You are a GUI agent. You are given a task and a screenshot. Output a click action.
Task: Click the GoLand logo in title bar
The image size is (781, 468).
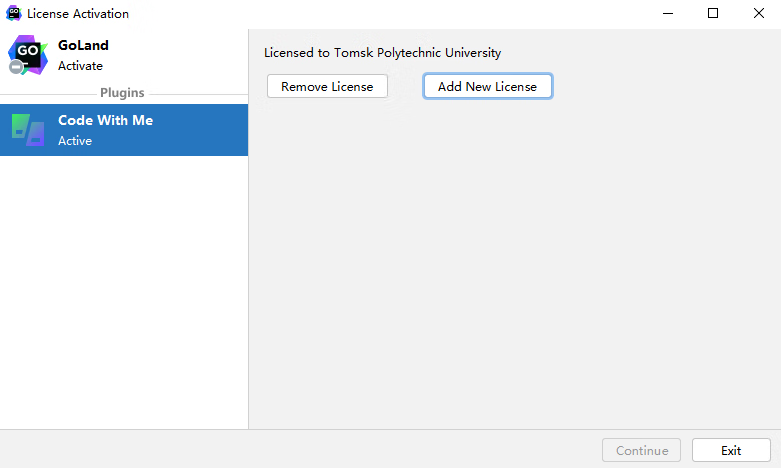click(14, 14)
